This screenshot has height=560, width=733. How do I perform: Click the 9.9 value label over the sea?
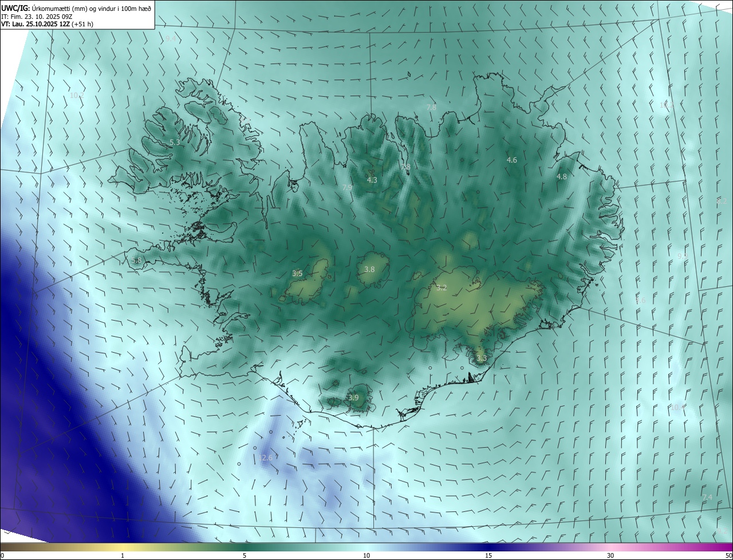(683, 256)
